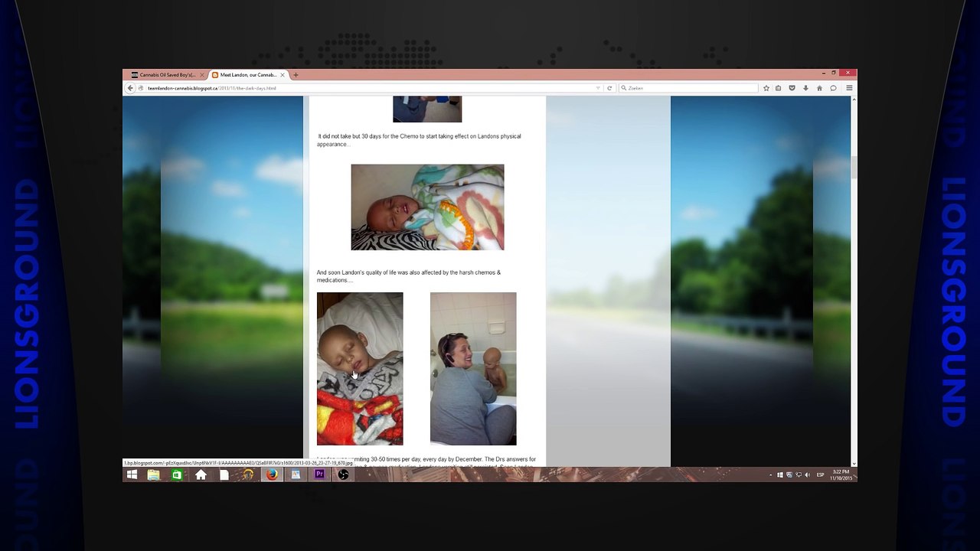
Task: Close the 'Meet Landon, our Cannab...' tab
Action: click(283, 75)
